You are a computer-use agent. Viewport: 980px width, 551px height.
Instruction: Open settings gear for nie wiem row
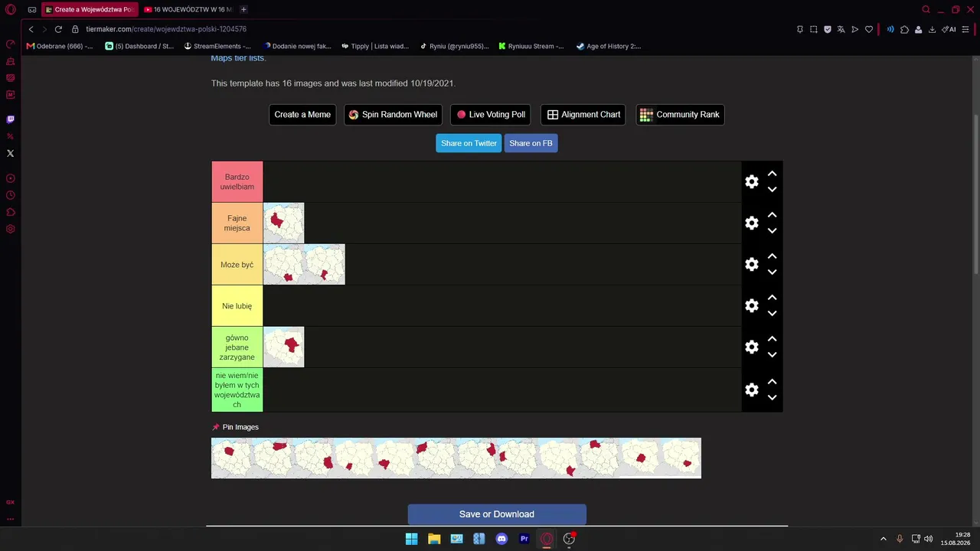tap(752, 390)
